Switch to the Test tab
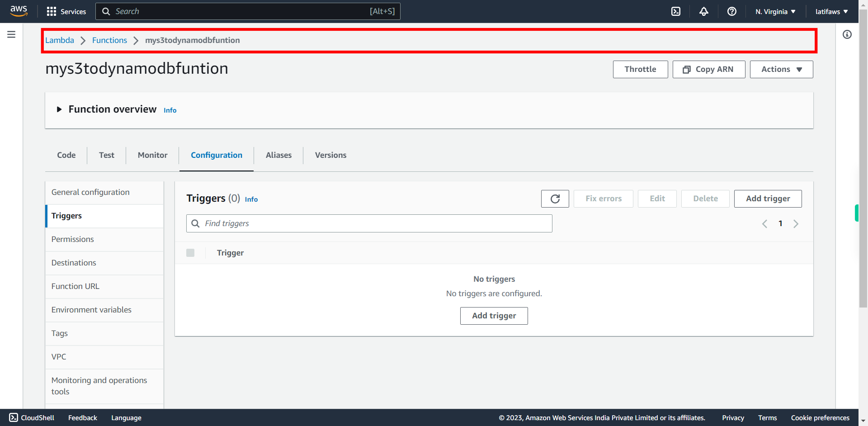 click(x=107, y=155)
